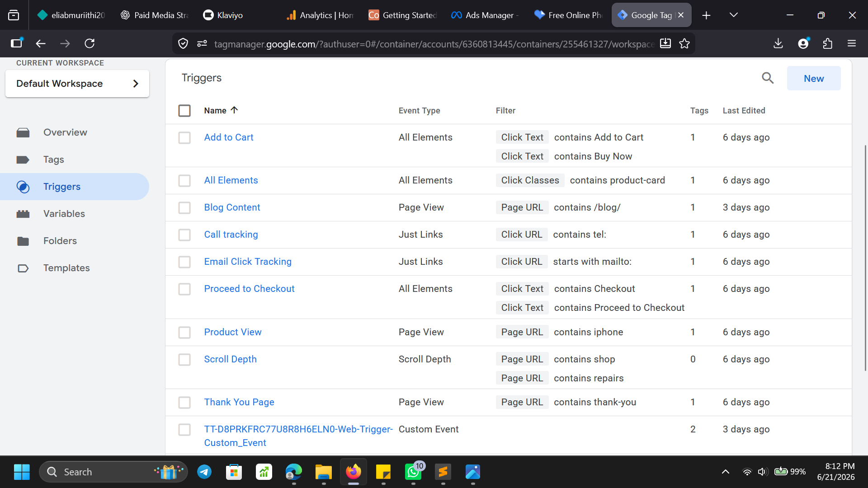Open File Explorer from the taskbar
The height and width of the screenshot is (488, 868).
coord(324,472)
